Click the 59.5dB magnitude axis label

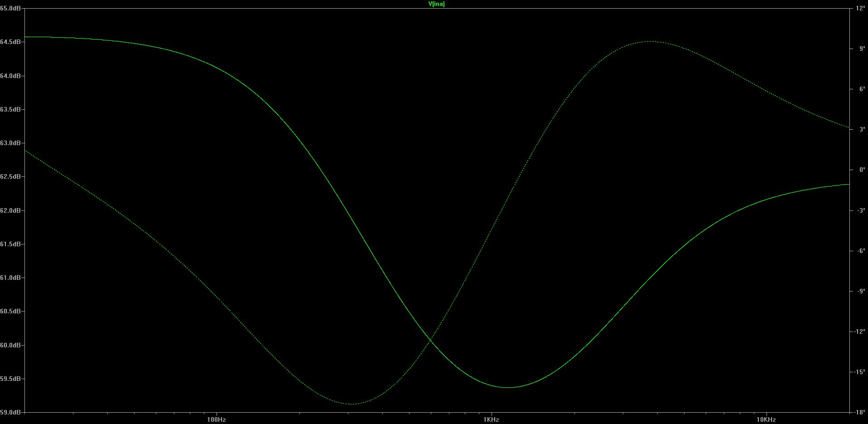[10, 379]
